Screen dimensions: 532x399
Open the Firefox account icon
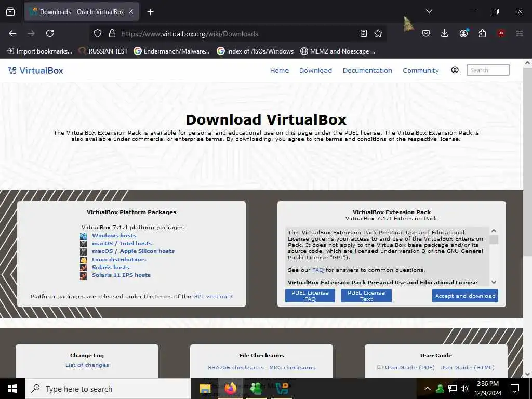(x=463, y=33)
